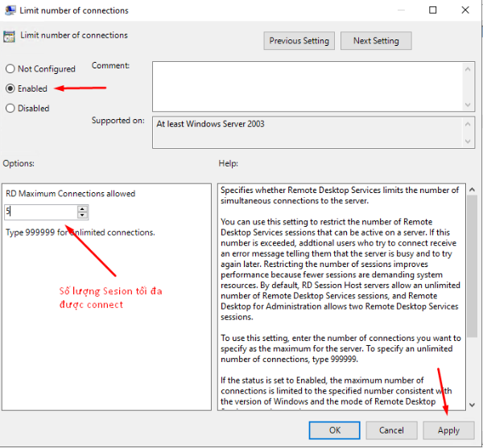Image resolution: width=483 pixels, height=448 pixels.
Task: Go to Previous Setting
Action: coord(299,40)
